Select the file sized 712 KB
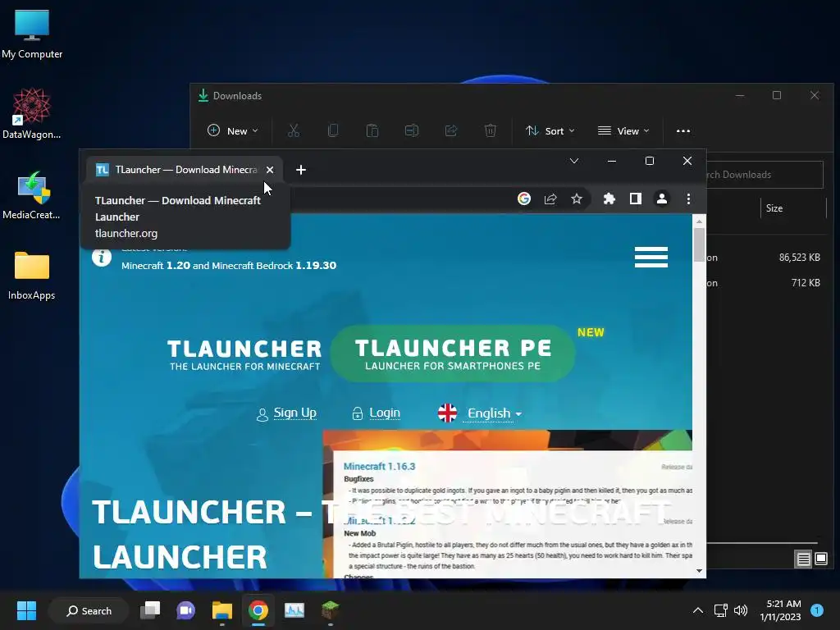This screenshot has width=840, height=630. [x=765, y=283]
